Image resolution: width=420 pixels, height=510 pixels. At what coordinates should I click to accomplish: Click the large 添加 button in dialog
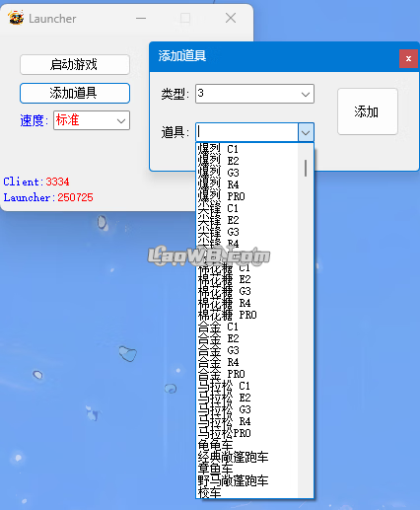[368, 111]
